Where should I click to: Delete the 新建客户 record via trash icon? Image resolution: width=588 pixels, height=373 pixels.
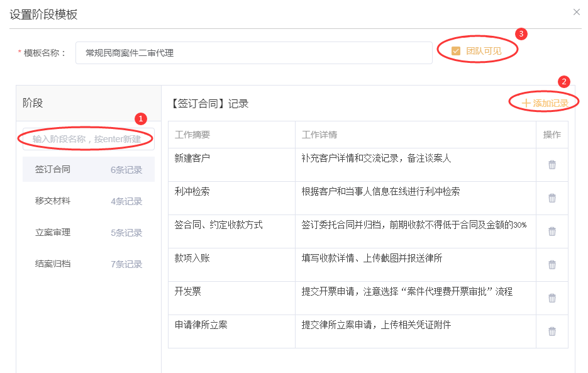pyautogui.click(x=552, y=165)
